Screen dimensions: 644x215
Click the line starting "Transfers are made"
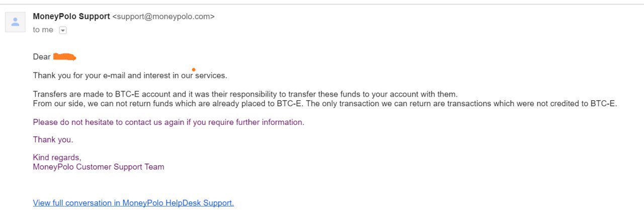click(246, 94)
